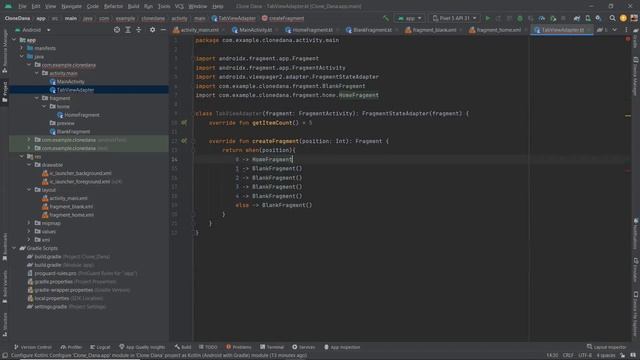
Task: Open Project panel gear options
Action: pyautogui.click(x=152, y=30)
